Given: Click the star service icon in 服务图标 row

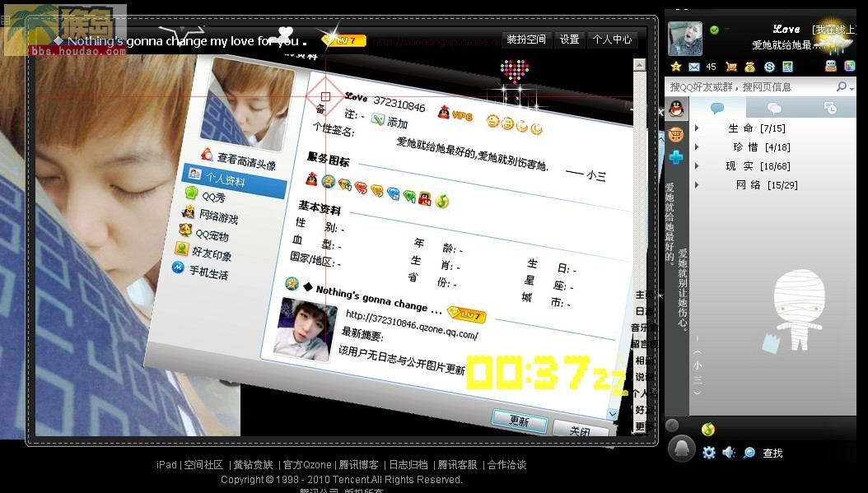Looking at the screenshot, I should (x=329, y=181).
